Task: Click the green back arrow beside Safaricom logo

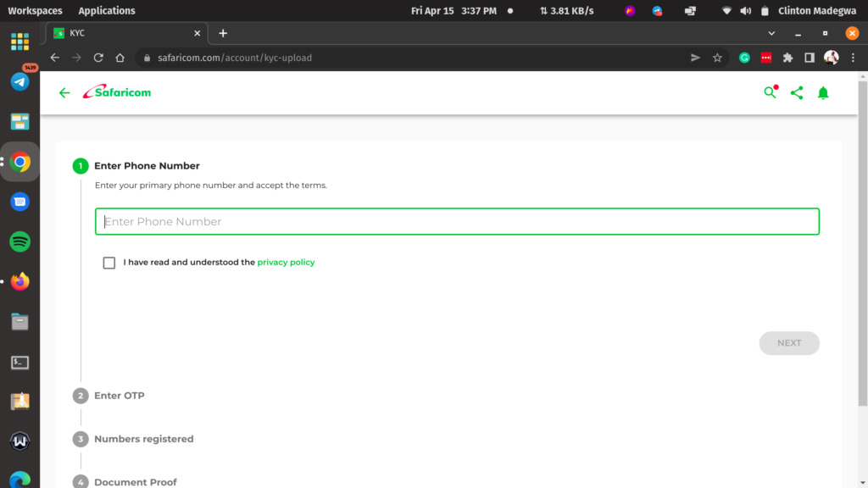Action: [64, 92]
